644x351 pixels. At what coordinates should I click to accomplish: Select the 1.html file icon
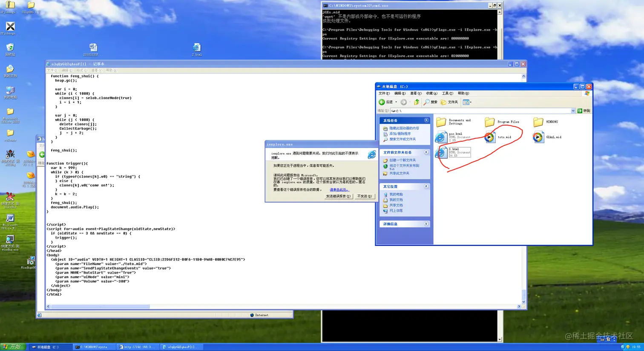(x=441, y=152)
